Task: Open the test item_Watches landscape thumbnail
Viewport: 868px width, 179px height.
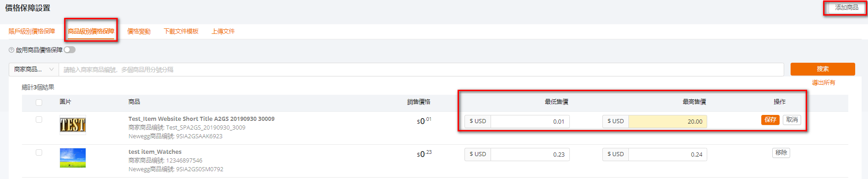Action: point(73,158)
